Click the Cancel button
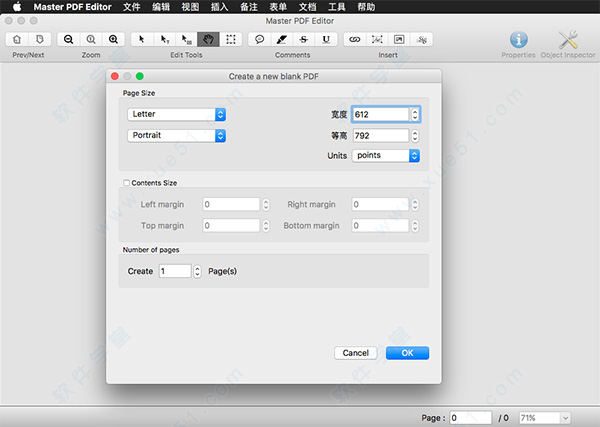Viewport: 600px width, 427px height. 355,353
